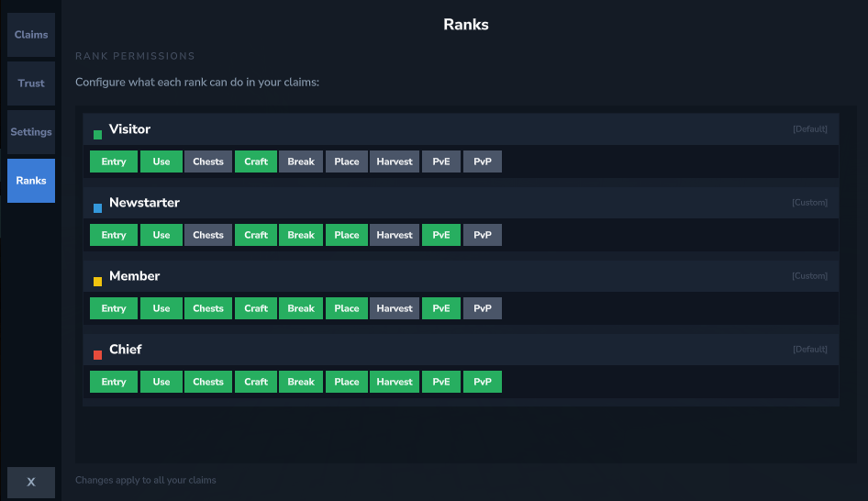This screenshot has width=868, height=501.
Task: Turn off Harvest for Chief rank
Action: pos(395,382)
